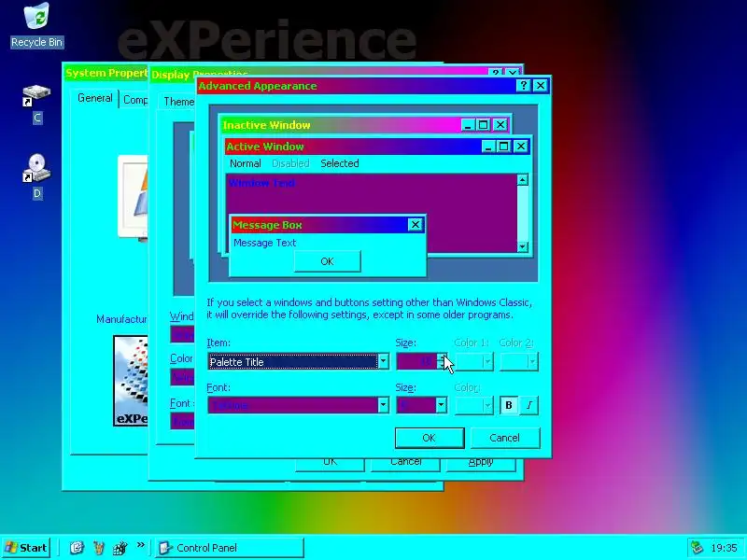
Task: Click the Item size spinner arrows
Action: [442, 362]
